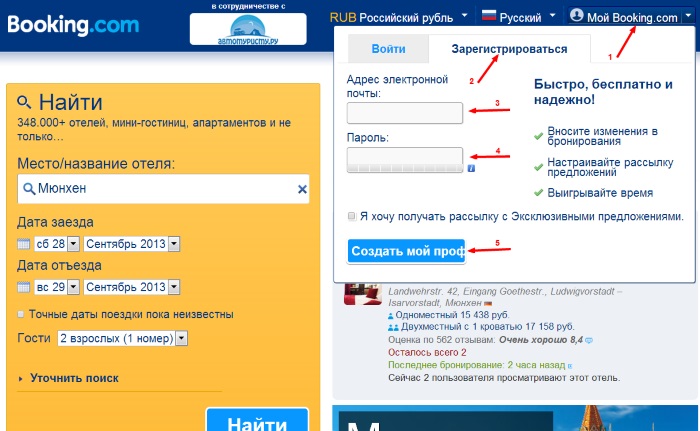Click the review comment bubble icon next to 8,4

coord(589,340)
